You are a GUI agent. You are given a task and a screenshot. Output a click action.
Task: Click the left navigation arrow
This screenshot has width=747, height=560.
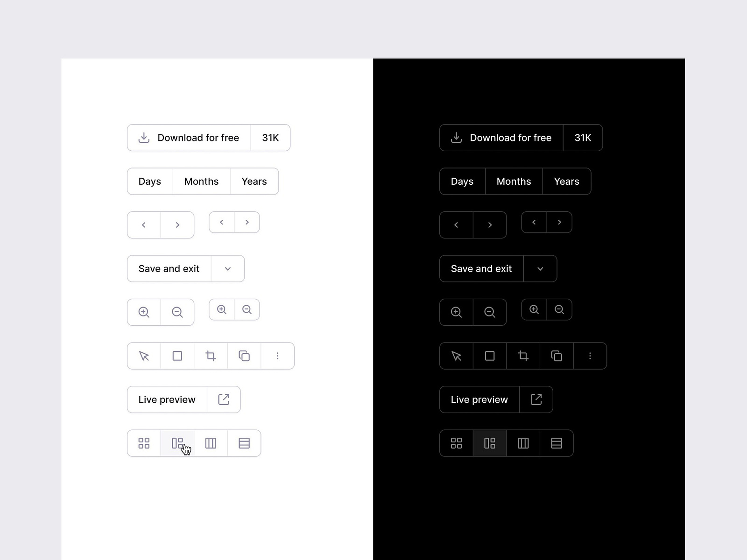click(x=143, y=224)
